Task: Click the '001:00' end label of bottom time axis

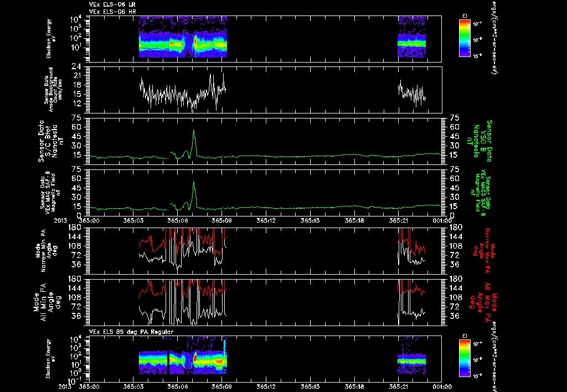Action: pyautogui.click(x=442, y=387)
